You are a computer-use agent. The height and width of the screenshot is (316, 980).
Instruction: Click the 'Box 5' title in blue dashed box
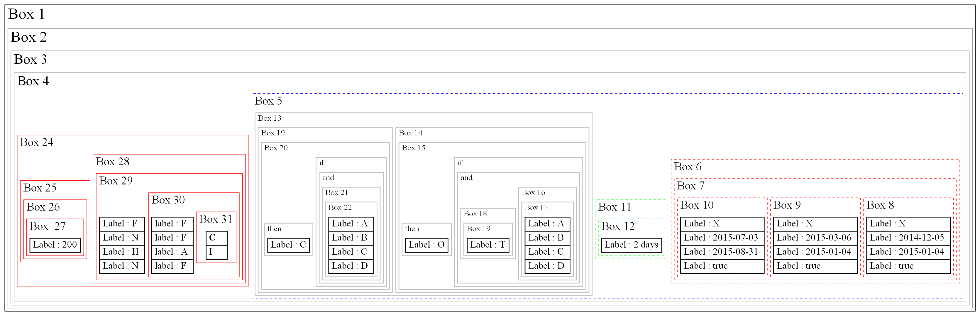click(268, 101)
